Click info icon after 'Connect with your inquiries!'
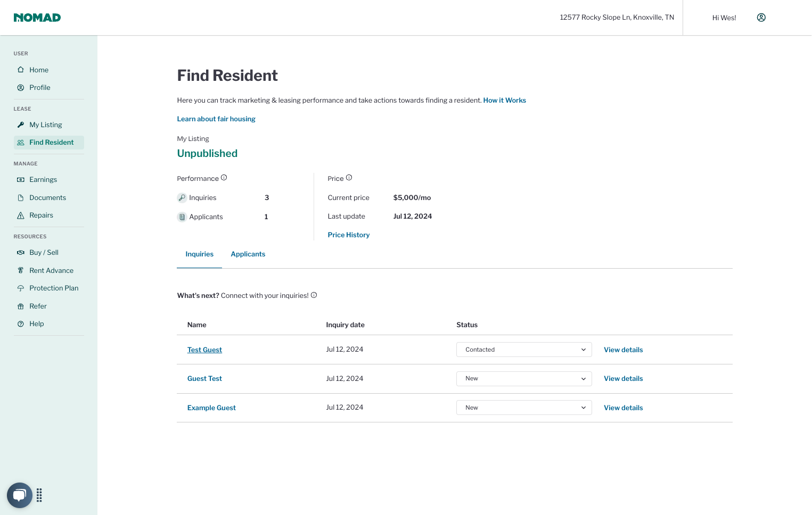Screen dimensions: 812x515 (x=314, y=295)
